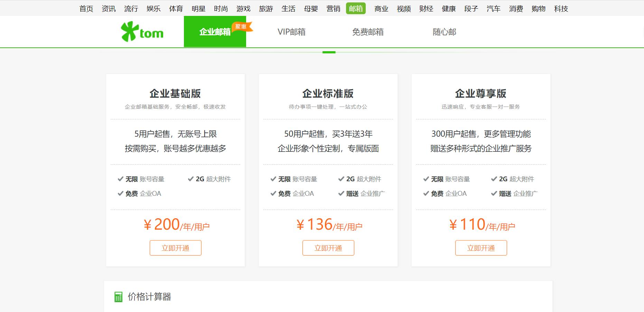Screen dimensions: 644x312
Task: Click the green indicator under the mail tabs
Action: click(x=329, y=52)
